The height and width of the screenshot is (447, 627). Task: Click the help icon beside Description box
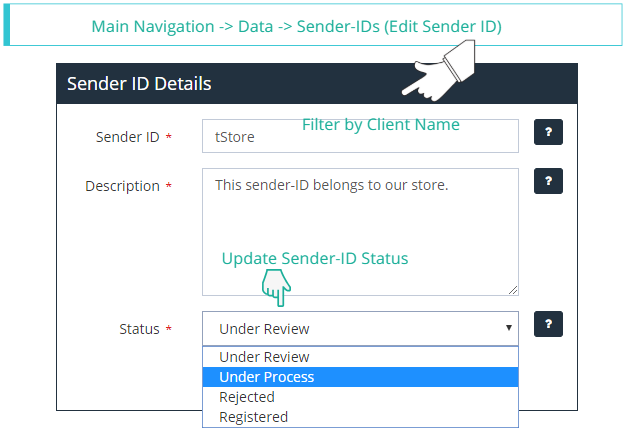[x=548, y=180]
